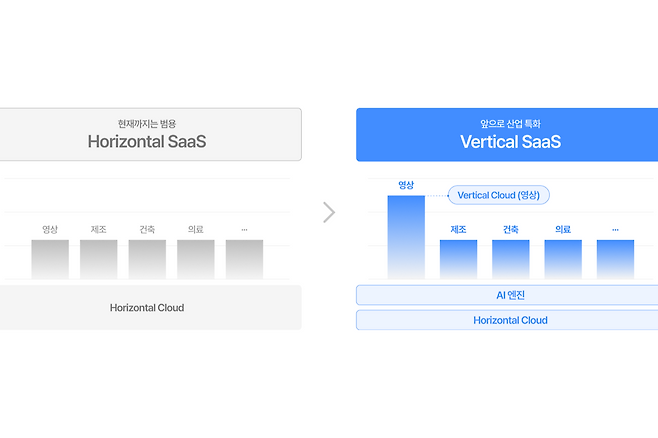Image resolution: width=658 pixels, height=438 pixels.
Task: Click the blue "Horizontal Cloud" layer bar
Action: 510,320
